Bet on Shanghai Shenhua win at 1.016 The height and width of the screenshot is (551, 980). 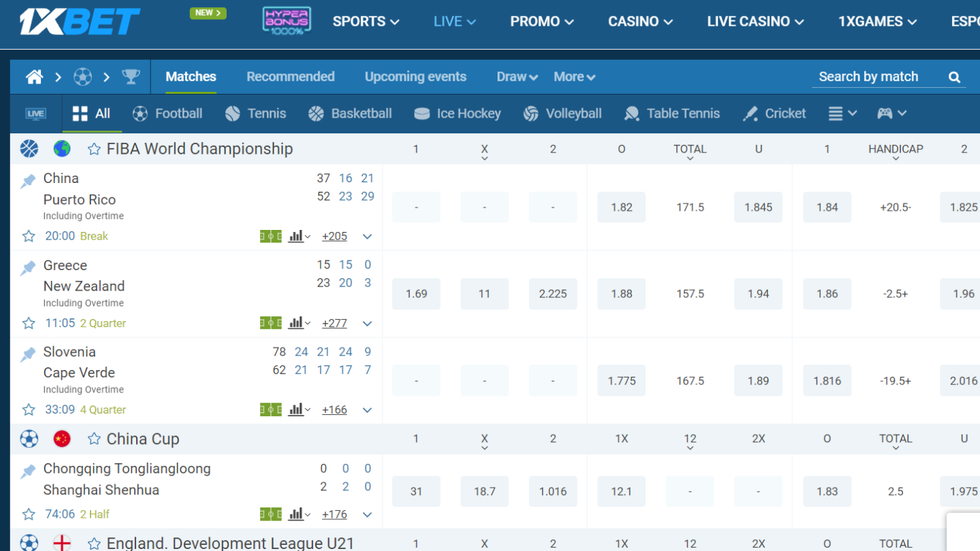coord(553,491)
